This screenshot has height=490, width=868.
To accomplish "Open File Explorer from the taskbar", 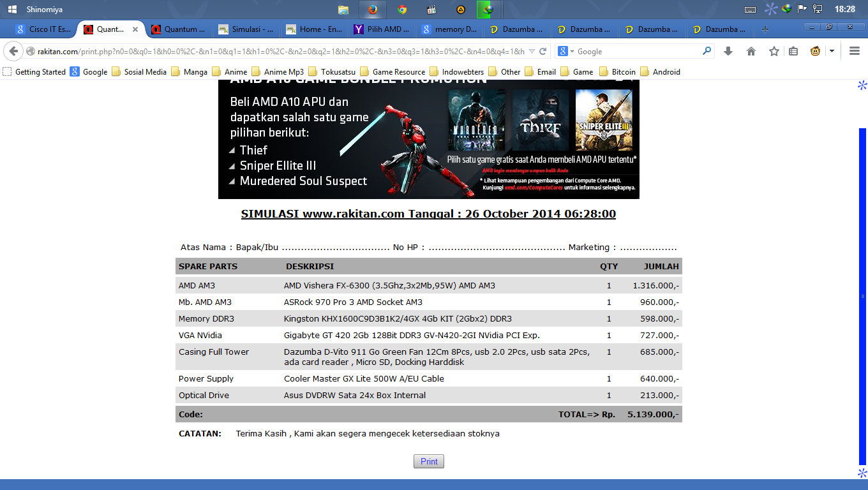I will click(x=343, y=10).
